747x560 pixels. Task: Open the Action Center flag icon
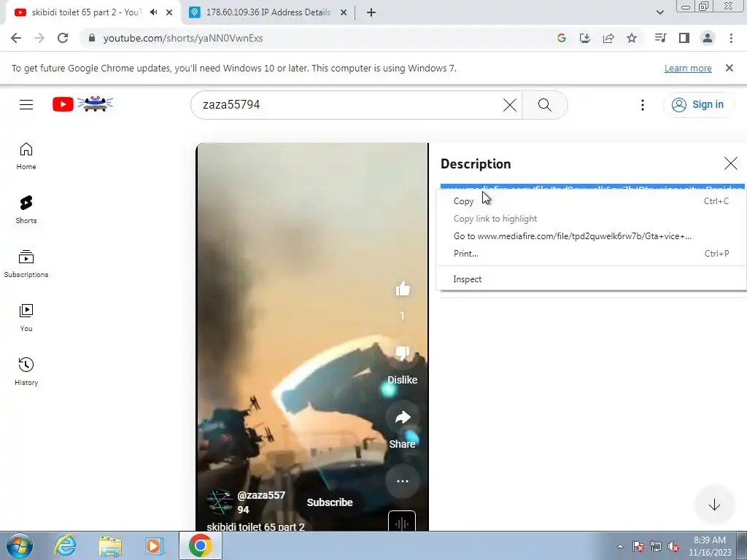pyautogui.click(x=638, y=547)
